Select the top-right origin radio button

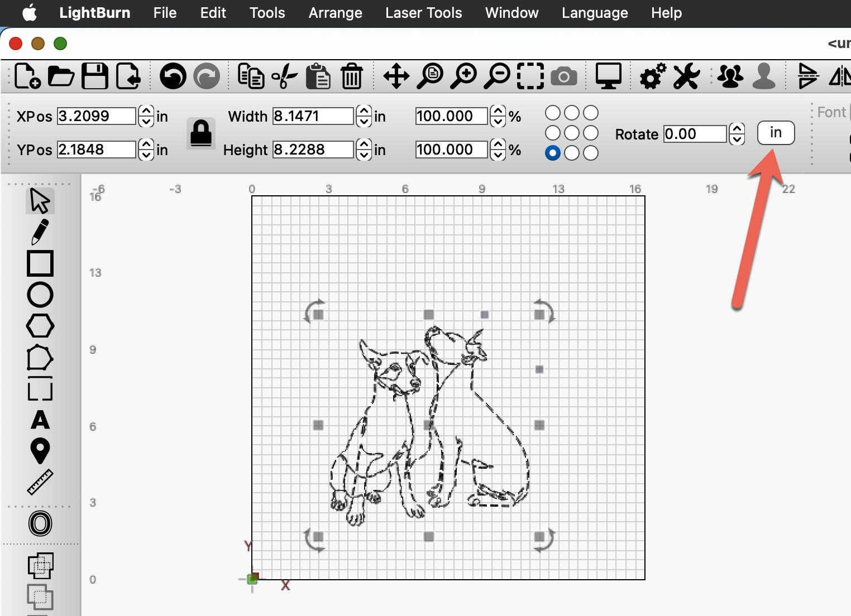click(x=590, y=112)
